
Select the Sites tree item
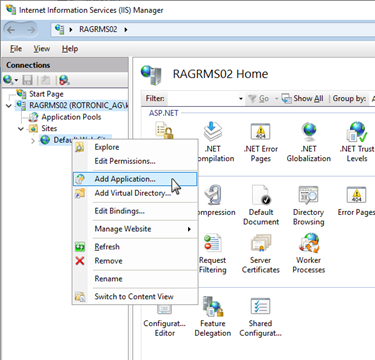pyautogui.click(x=49, y=128)
